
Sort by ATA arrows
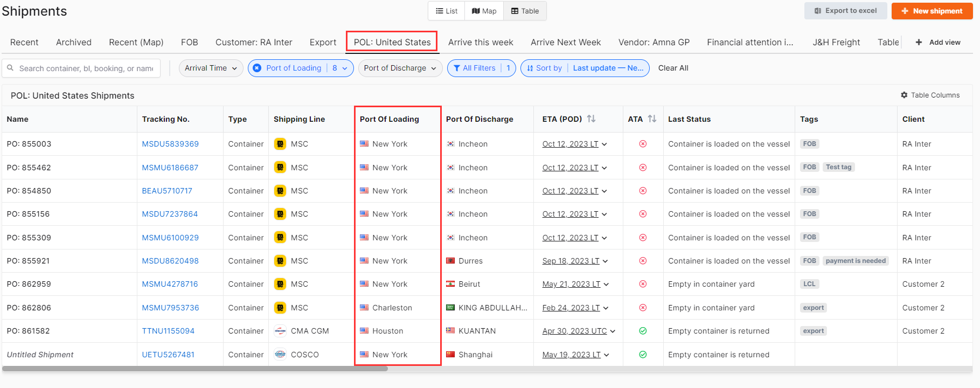point(652,119)
